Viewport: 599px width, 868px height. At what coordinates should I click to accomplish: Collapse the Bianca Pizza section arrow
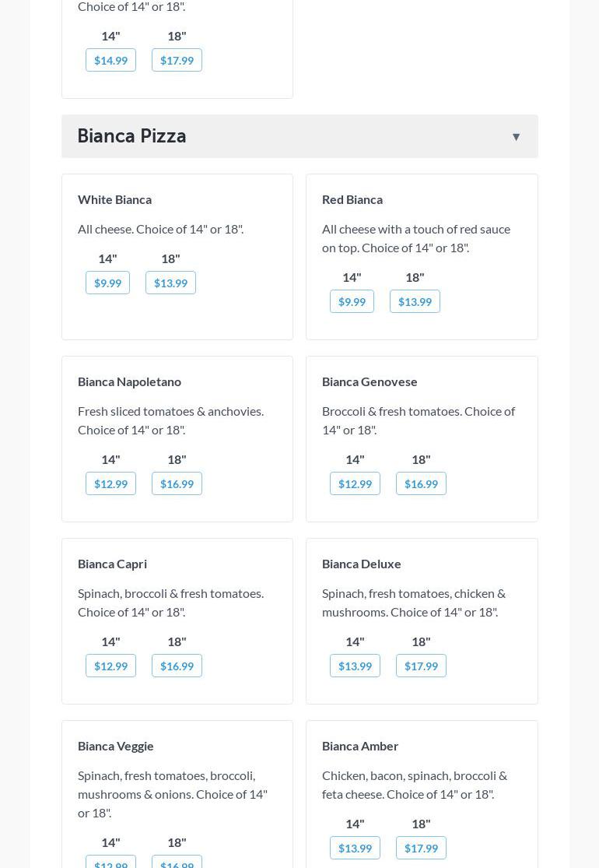(516, 137)
